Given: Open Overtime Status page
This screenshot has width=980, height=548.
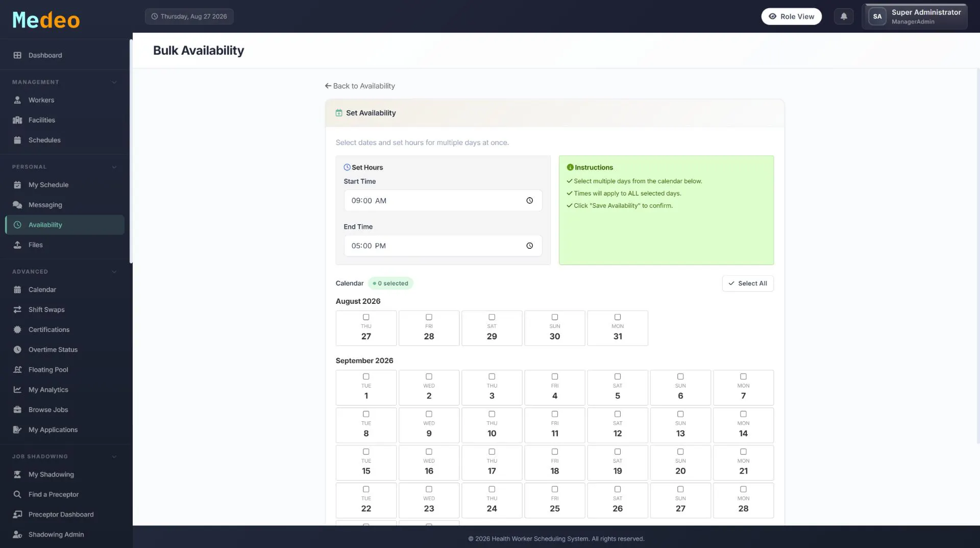Looking at the screenshot, I should pos(65,349).
